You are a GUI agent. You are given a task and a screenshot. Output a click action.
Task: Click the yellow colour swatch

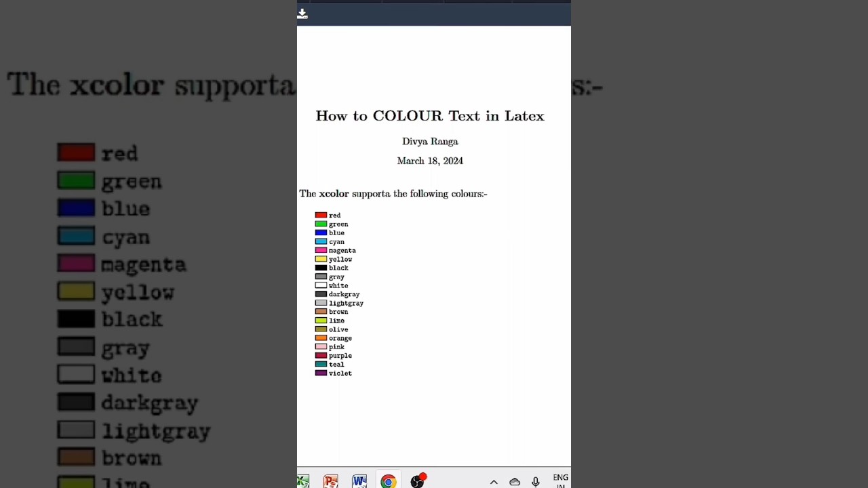tap(321, 259)
